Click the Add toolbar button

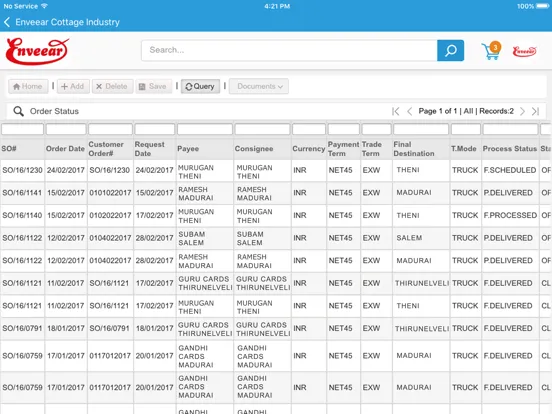point(73,86)
